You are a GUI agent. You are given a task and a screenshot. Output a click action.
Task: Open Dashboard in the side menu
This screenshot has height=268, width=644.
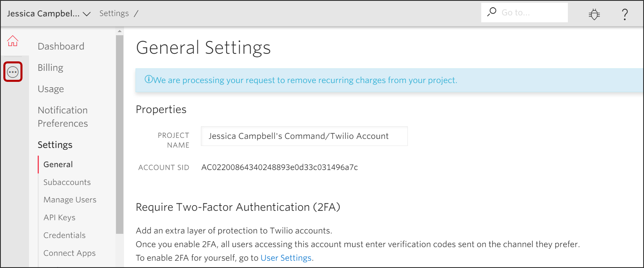(x=61, y=46)
